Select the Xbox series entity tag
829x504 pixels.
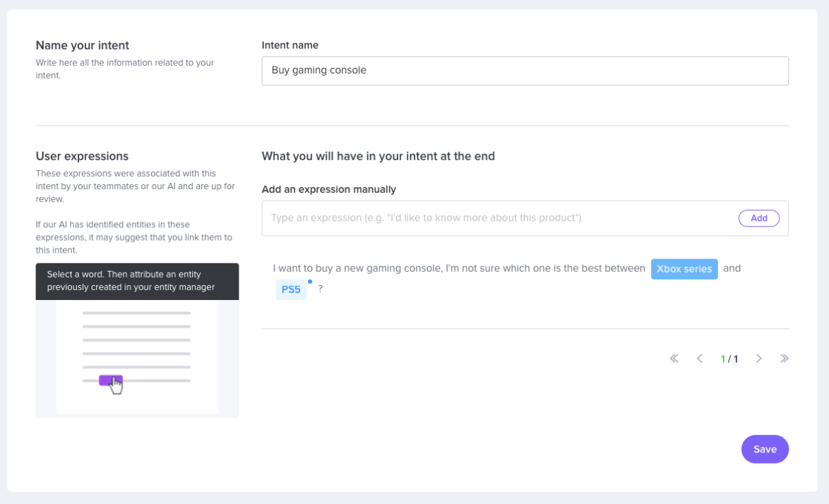click(684, 269)
